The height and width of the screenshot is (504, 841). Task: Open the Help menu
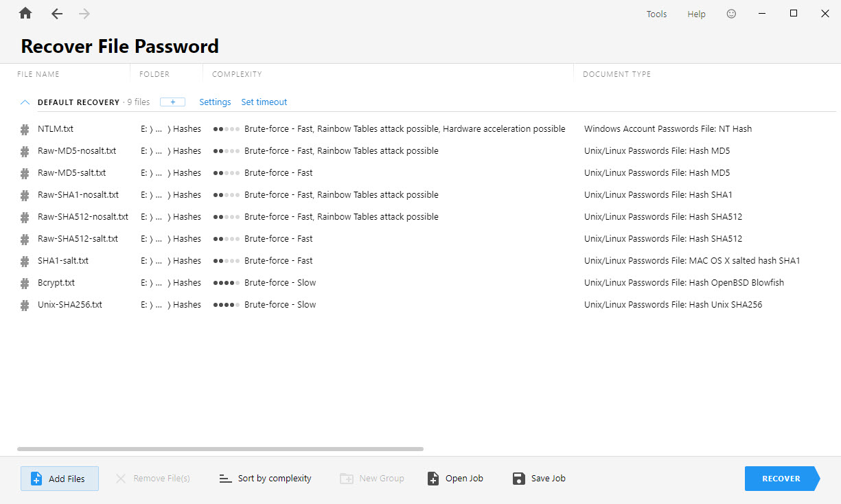click(696, 13)
